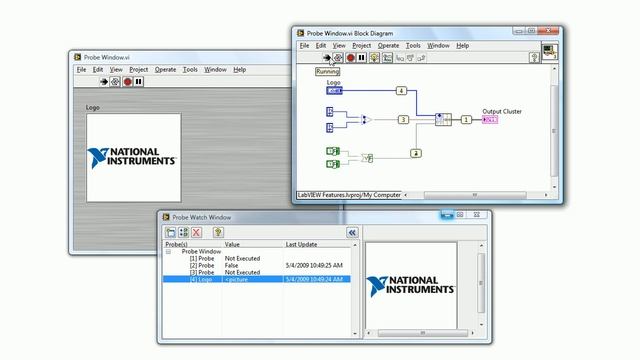Click the logo picture in probe display
Screen dimensions: 640x360
411,285
